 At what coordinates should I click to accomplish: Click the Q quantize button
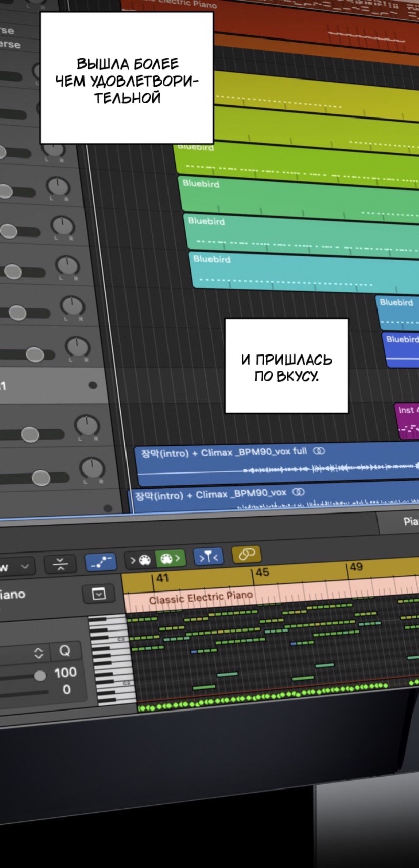pyautogui.click(x=65, y=651)
